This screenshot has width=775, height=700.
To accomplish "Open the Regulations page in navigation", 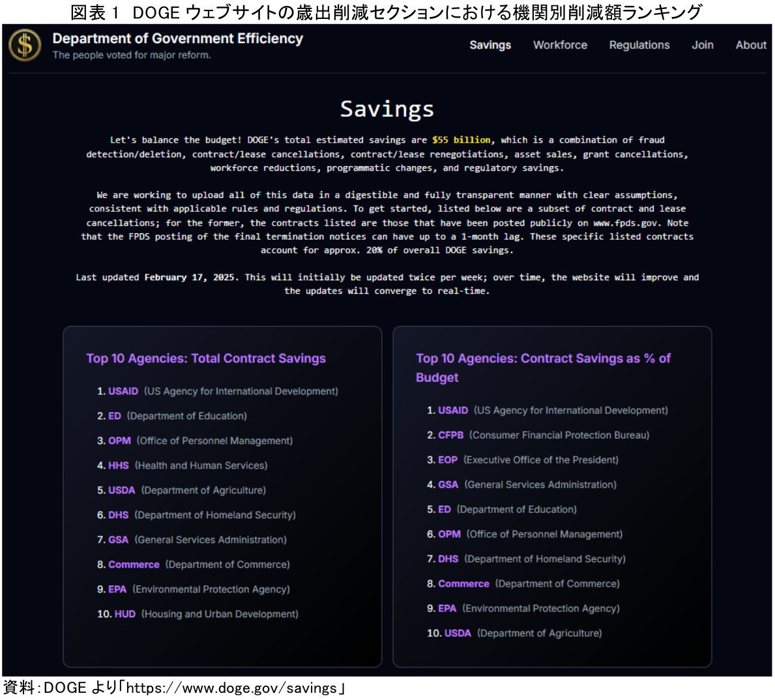I will (x=639, y=45).
